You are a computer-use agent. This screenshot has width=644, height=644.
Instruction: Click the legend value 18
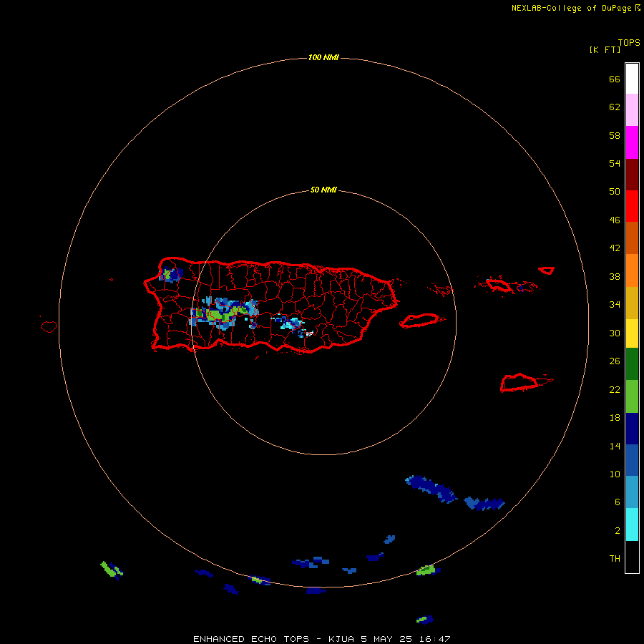(615, 418)
